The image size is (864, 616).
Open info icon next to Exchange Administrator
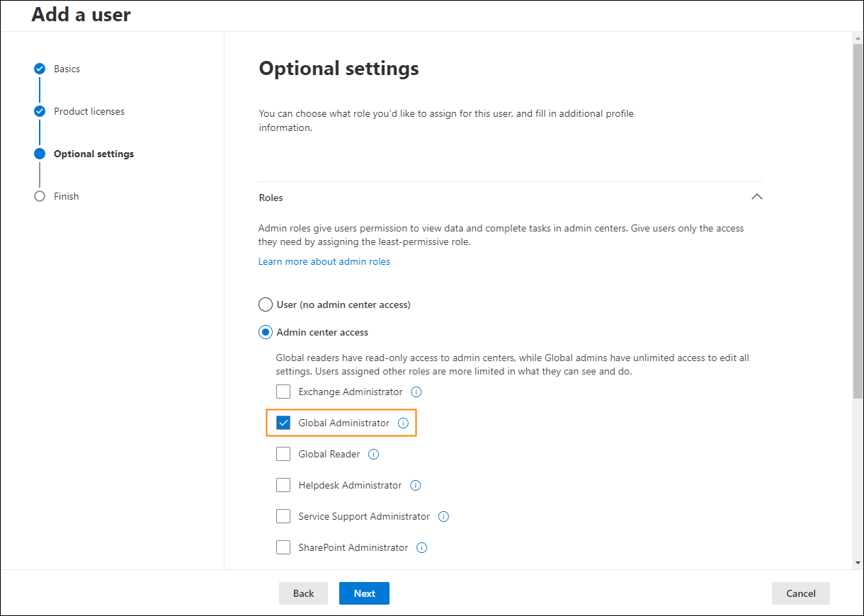point(416,392)
